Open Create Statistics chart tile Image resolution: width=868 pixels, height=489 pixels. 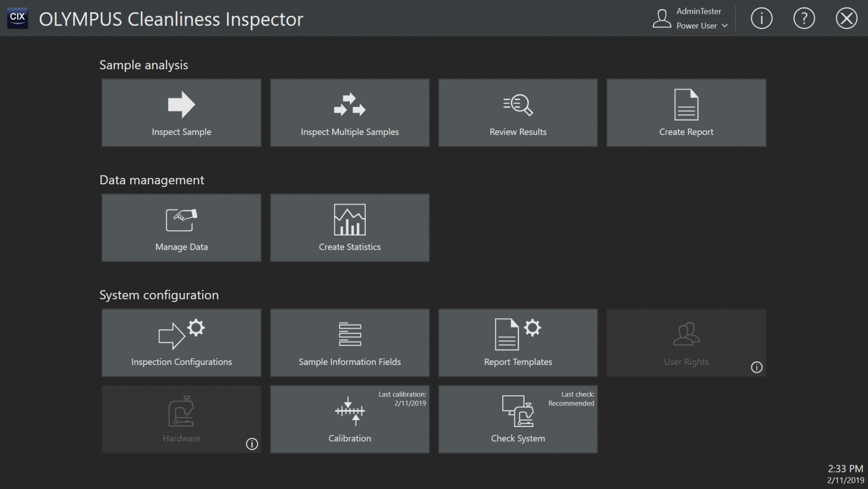(349, 228)
